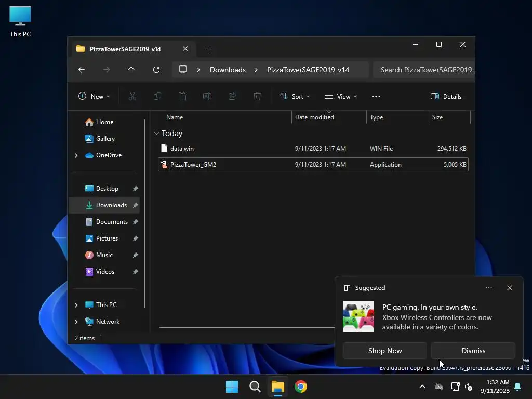This screenshot has width=532, height=399.
Task: Open Music quick access folder
Action: [104, 255]
